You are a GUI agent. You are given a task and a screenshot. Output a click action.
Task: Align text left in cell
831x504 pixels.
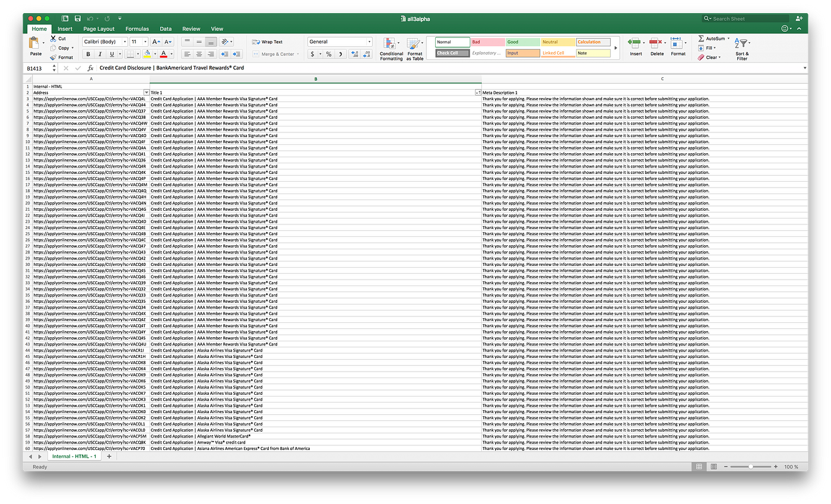tap(187, 54)
